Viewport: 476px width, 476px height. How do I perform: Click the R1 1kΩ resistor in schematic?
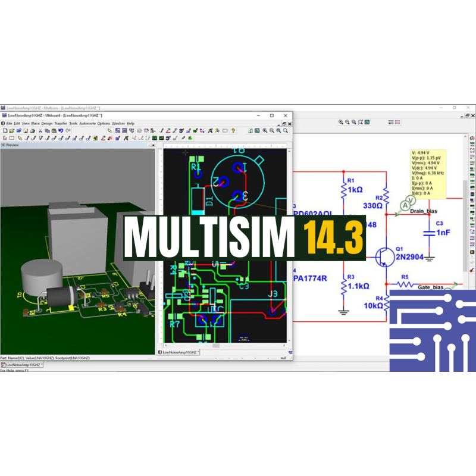tap(343, 190)
